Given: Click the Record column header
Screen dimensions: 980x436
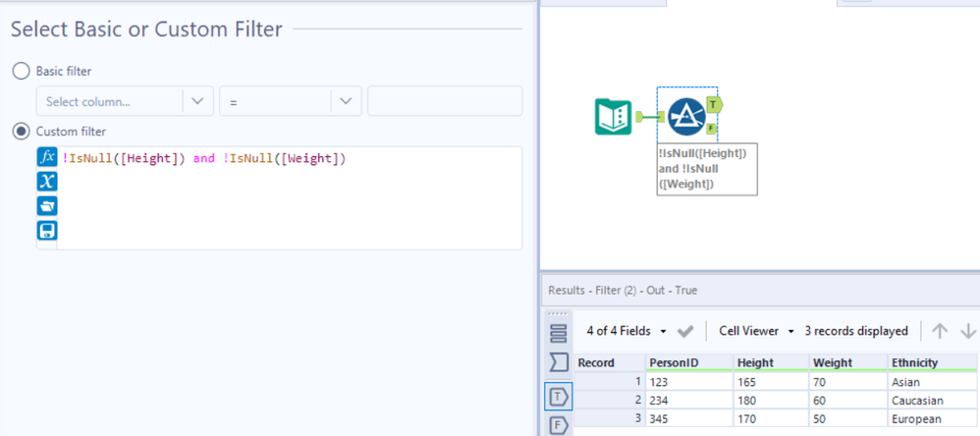Looking at the screenshot, I should pos(610,363).
